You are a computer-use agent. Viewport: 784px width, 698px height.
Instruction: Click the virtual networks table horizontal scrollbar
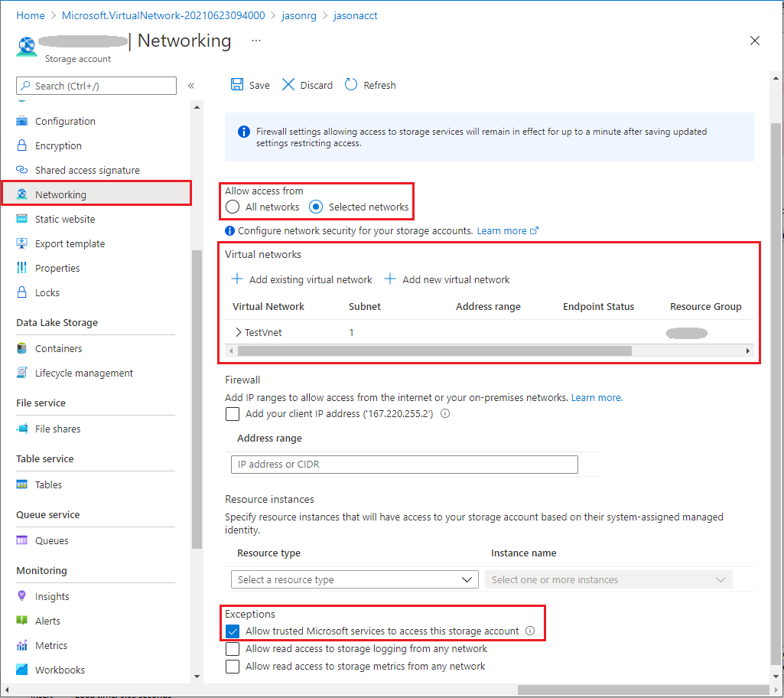pyautogui.click(x=434, y=351)
